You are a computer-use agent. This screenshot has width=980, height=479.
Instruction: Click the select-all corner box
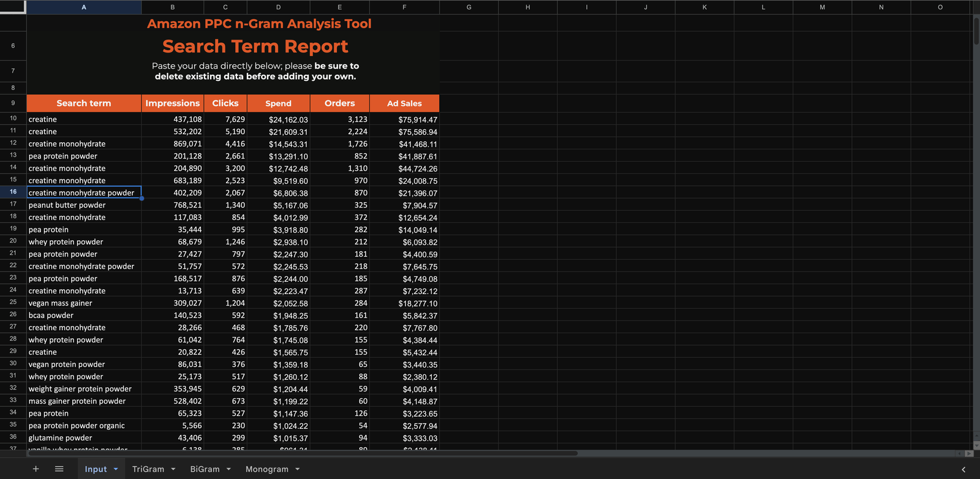pos(13,7)
